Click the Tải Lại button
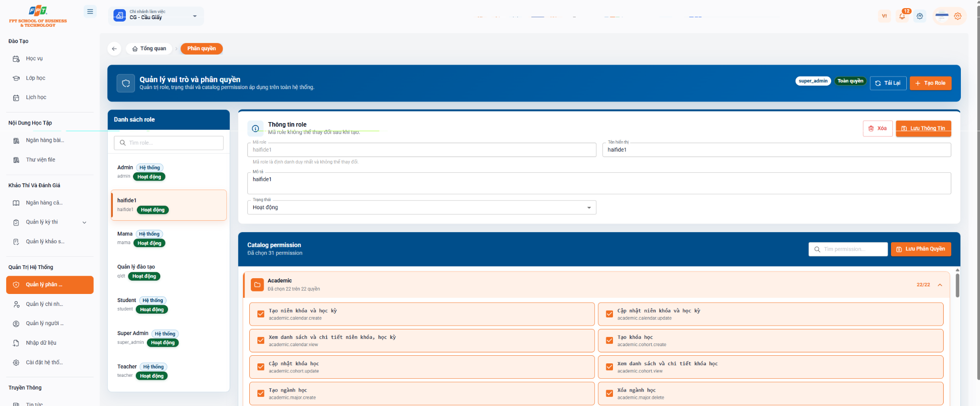The width and height of the screenshot is (980, 406). click(888, 83)
